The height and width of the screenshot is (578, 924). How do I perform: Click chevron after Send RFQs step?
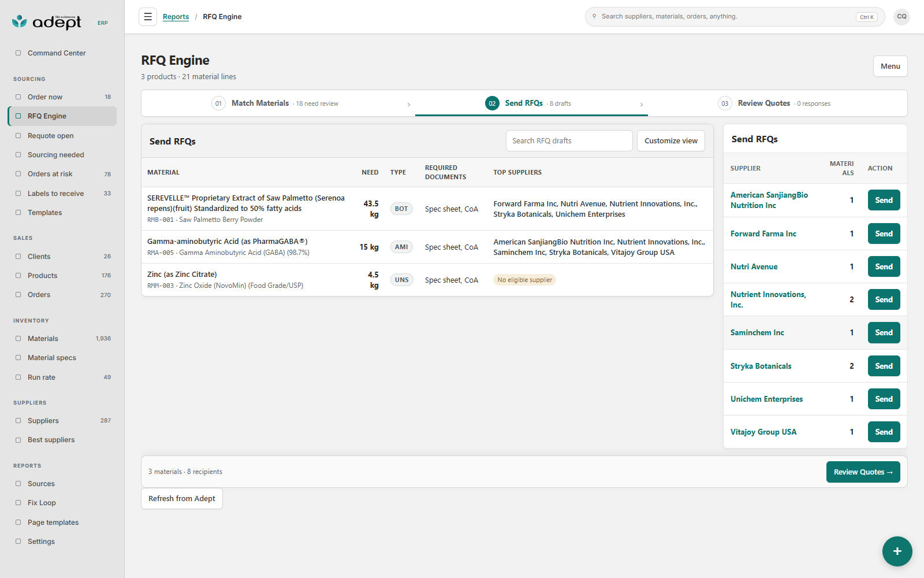pyautogui.click(x=642, y=105)
